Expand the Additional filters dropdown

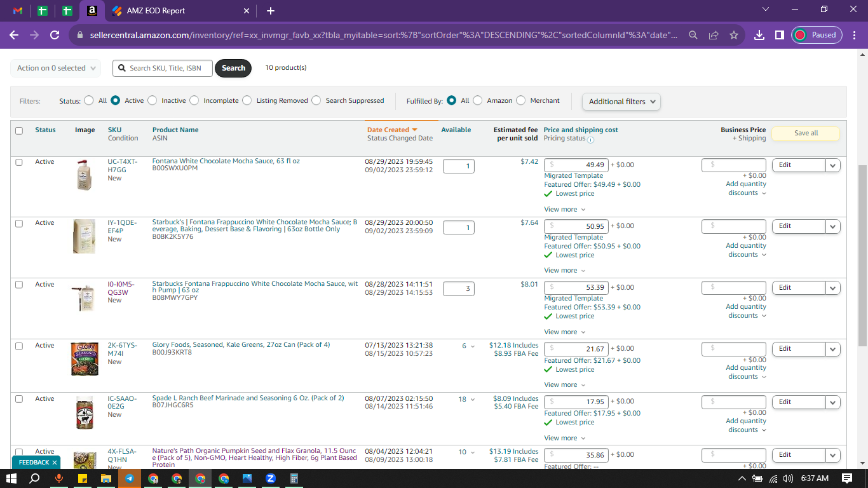point(621,102)
